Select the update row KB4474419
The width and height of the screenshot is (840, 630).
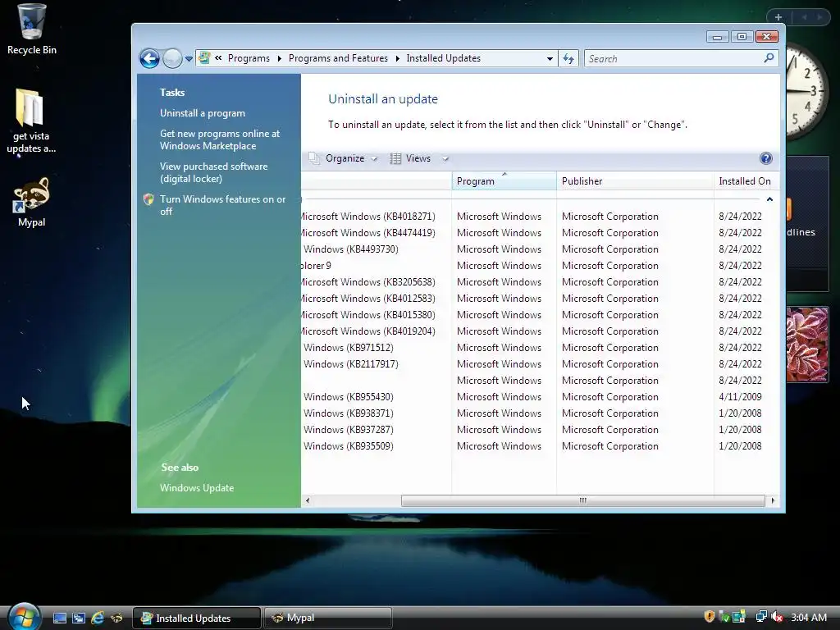click(539, 233)
